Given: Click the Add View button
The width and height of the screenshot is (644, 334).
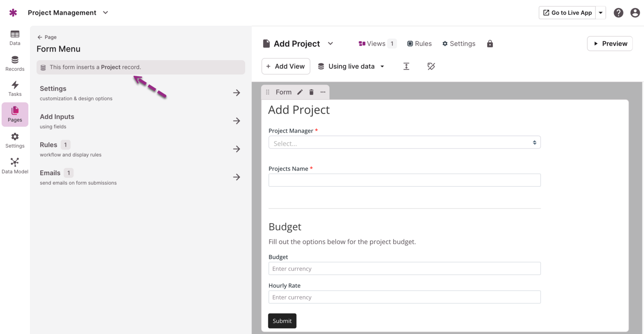Looking at the screenshot, I should point(286,67).
